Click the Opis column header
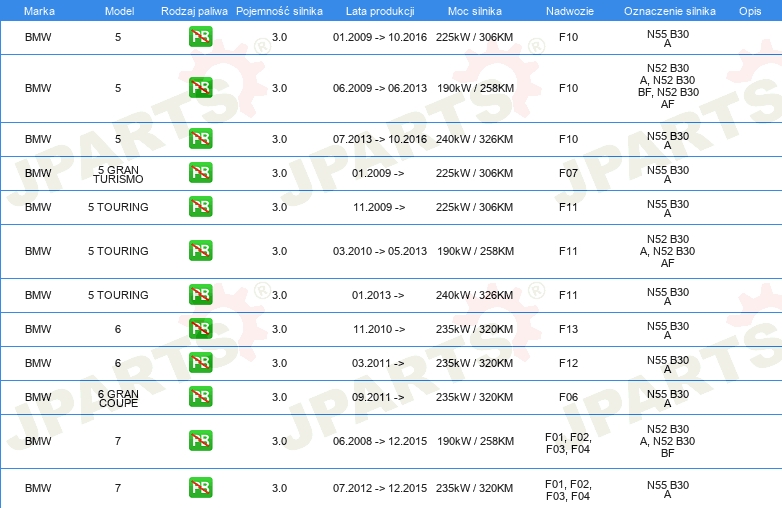Viewport: 782px width, 508px height. pyautogui.click(x=750, y=11)
